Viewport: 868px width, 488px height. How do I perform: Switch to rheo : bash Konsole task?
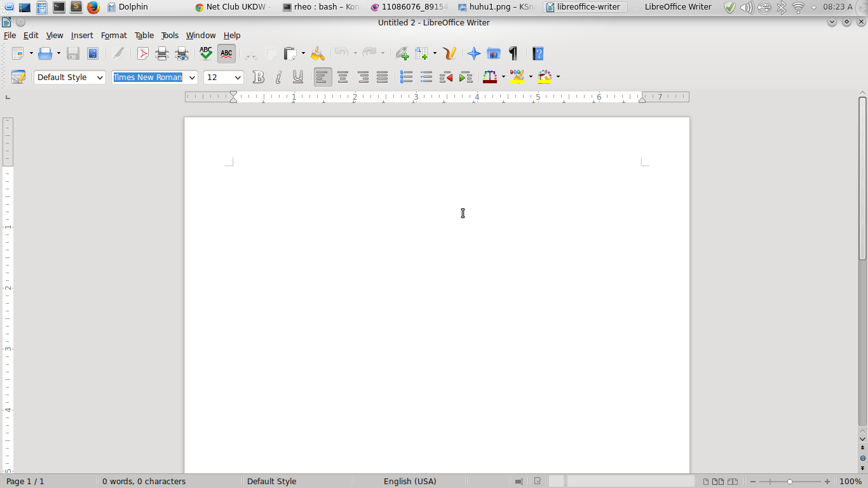click(x=322, y=7)
